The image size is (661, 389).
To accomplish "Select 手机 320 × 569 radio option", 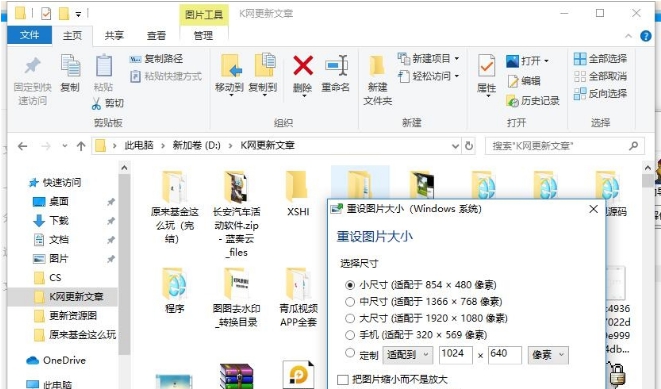I will click(350, 335).
